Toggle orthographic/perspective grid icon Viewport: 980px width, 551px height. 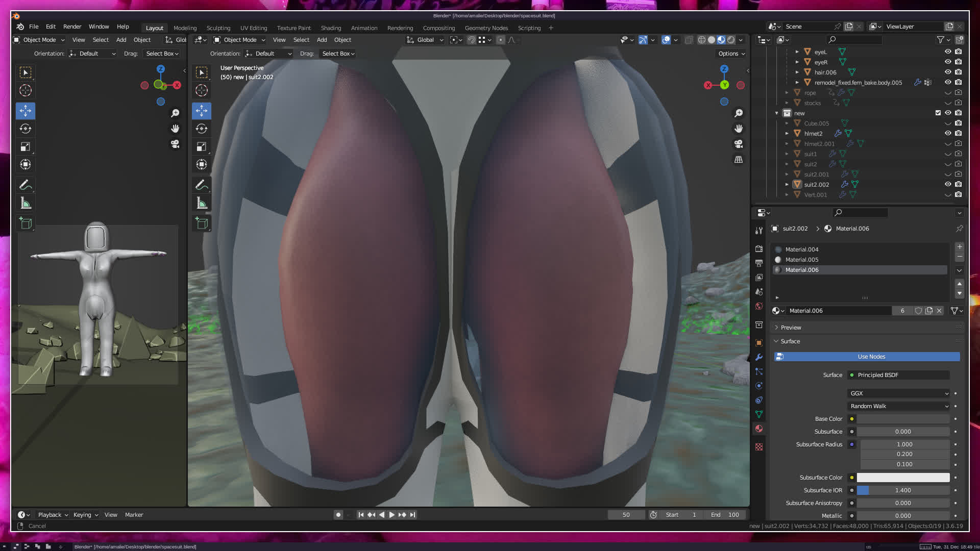pyautogui.click(x=739, y=160)
